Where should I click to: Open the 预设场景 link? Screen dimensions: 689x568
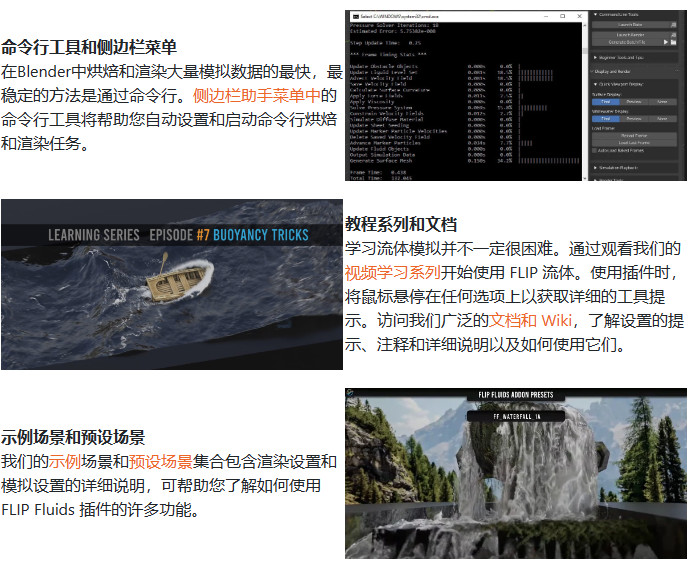pyautogui.click(x=161, y=462)
